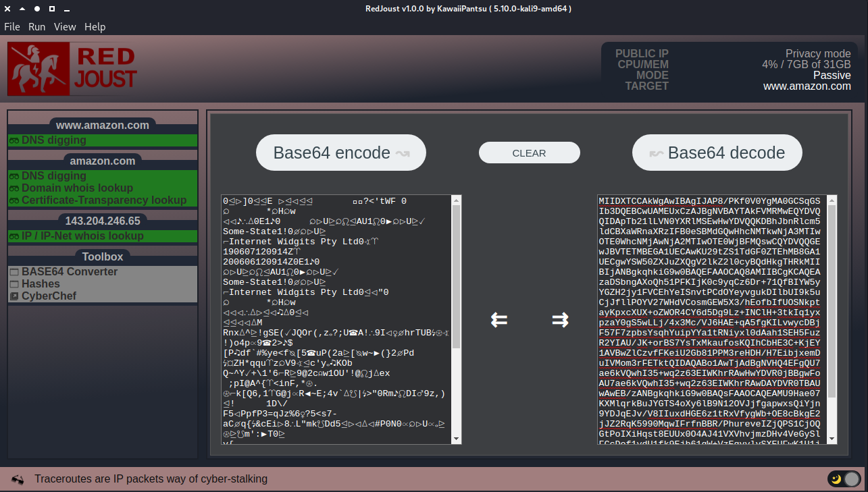Open the File menu
The image size is (868, 492).
pyautogui.click(x=12, y=27)
